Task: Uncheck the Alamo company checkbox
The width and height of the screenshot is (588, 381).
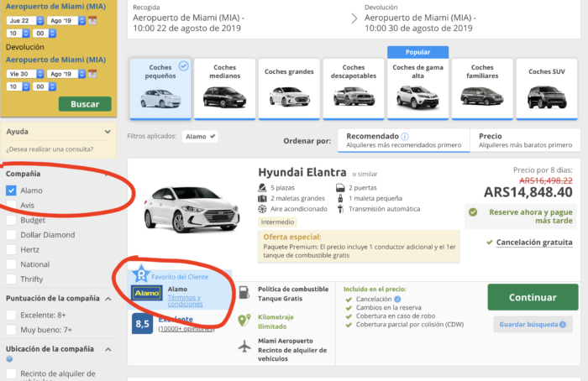Action: (11, 190)
